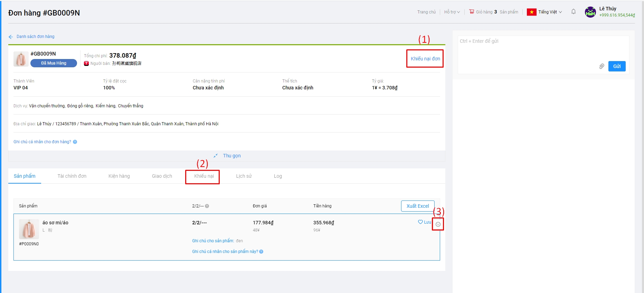644x293 pixels.
Task: Click the message input text area
Action: coord(543,48)
